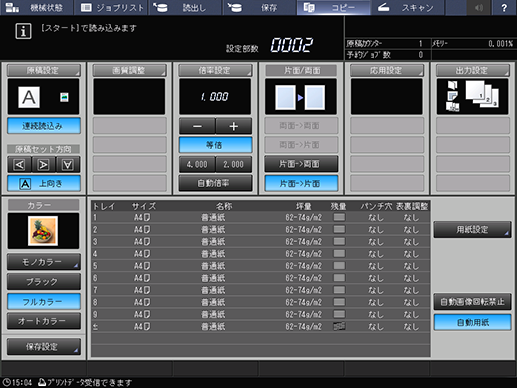Screen dimensions: 517x388
Task: Select tray 3 row in paper list
Action: [x=260, y=242]
